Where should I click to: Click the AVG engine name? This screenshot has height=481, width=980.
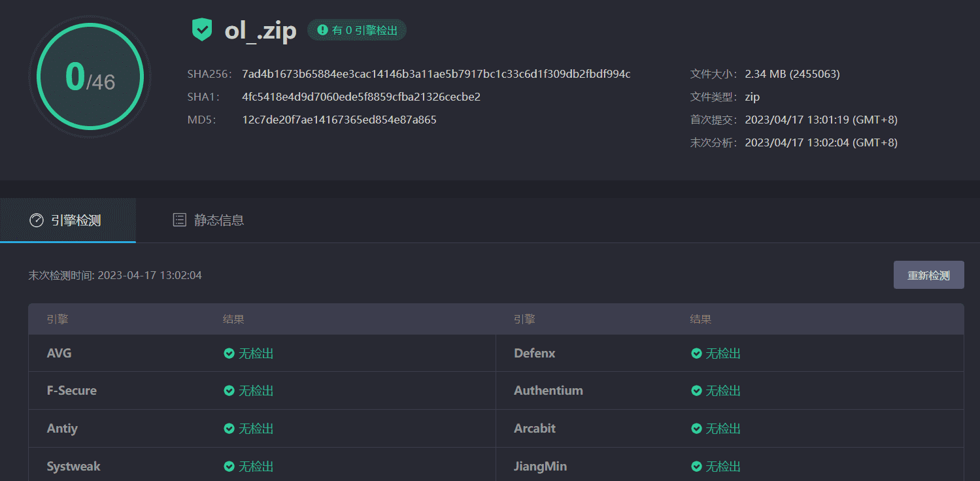[x=59, y=354]
